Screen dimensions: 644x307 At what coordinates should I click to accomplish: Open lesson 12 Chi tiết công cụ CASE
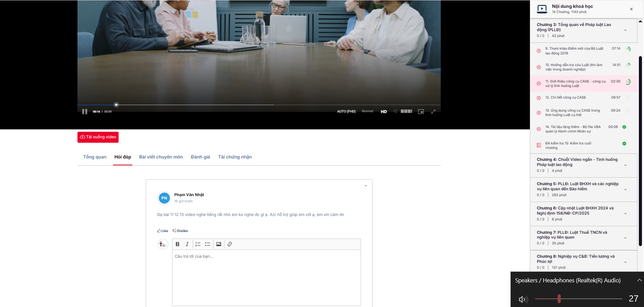pos(584,98)
